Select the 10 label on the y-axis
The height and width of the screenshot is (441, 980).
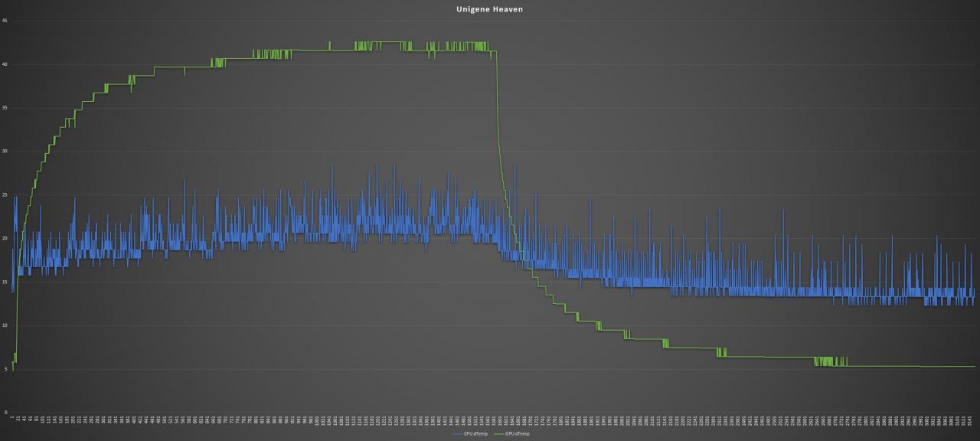tap(5, 325)
